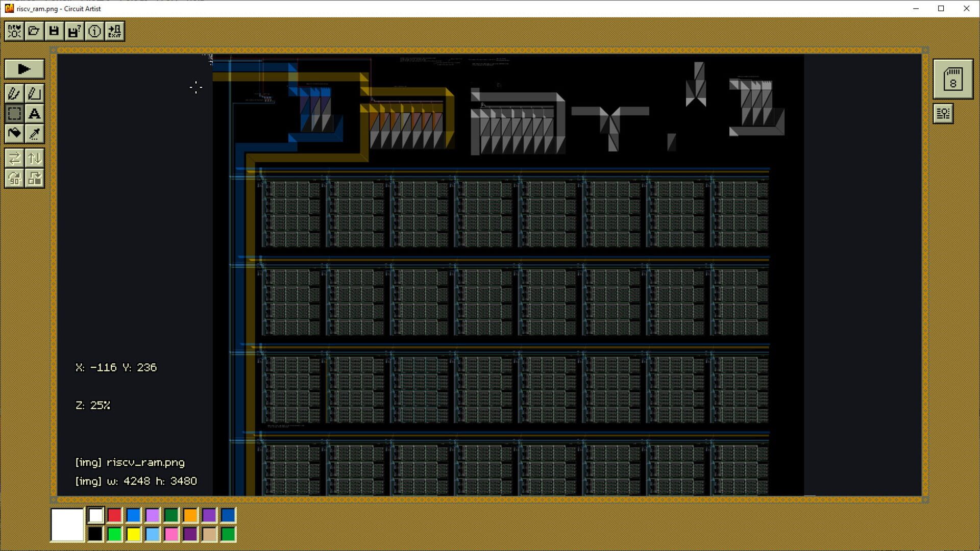
Task: Activate the rectangle selection tool
Action: pos(14,114)
